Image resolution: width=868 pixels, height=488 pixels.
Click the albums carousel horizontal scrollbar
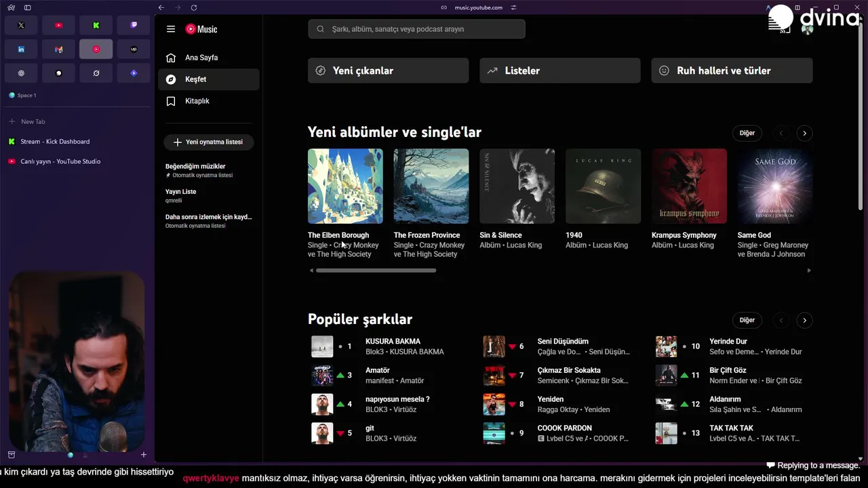click(376, 270)
